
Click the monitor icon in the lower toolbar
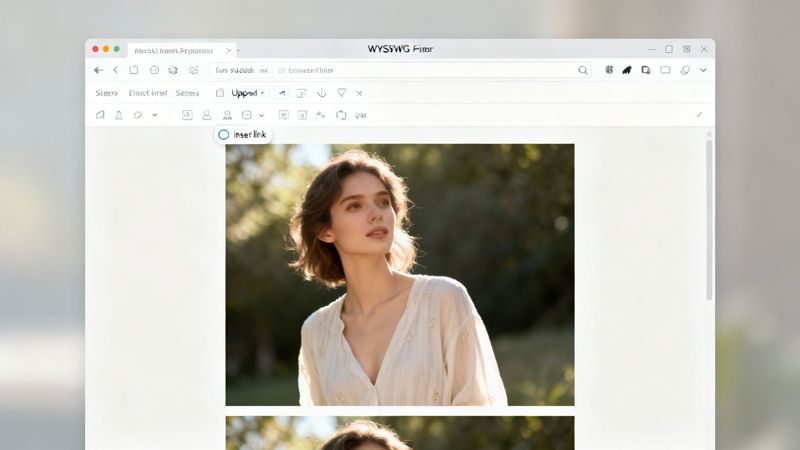[x=284, y=115]
